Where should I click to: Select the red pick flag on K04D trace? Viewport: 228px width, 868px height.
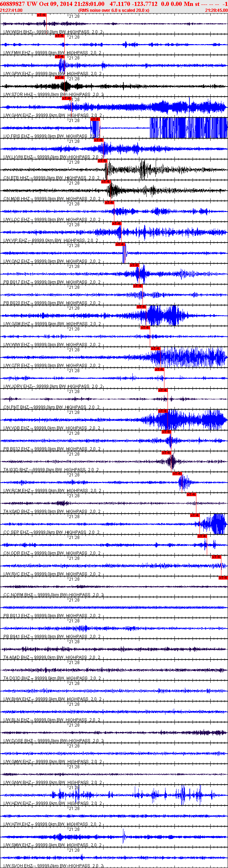(192, 494)
